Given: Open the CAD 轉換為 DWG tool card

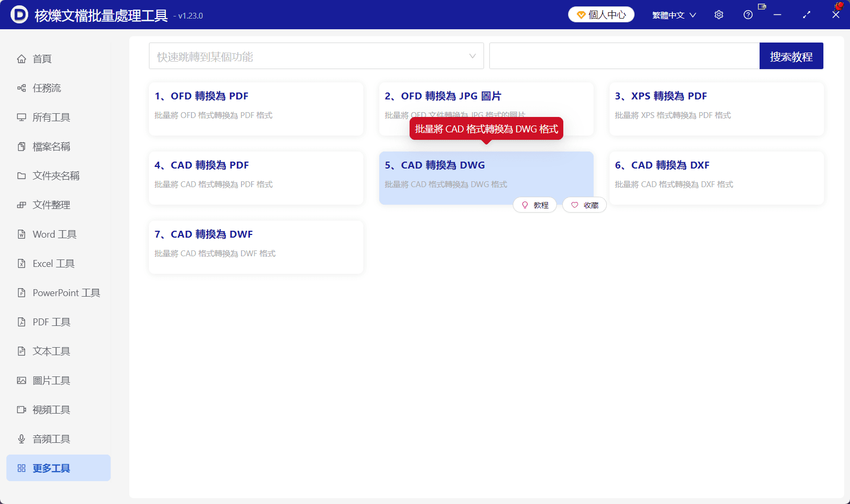Looking at the screenshot, I should click(486, 178).
